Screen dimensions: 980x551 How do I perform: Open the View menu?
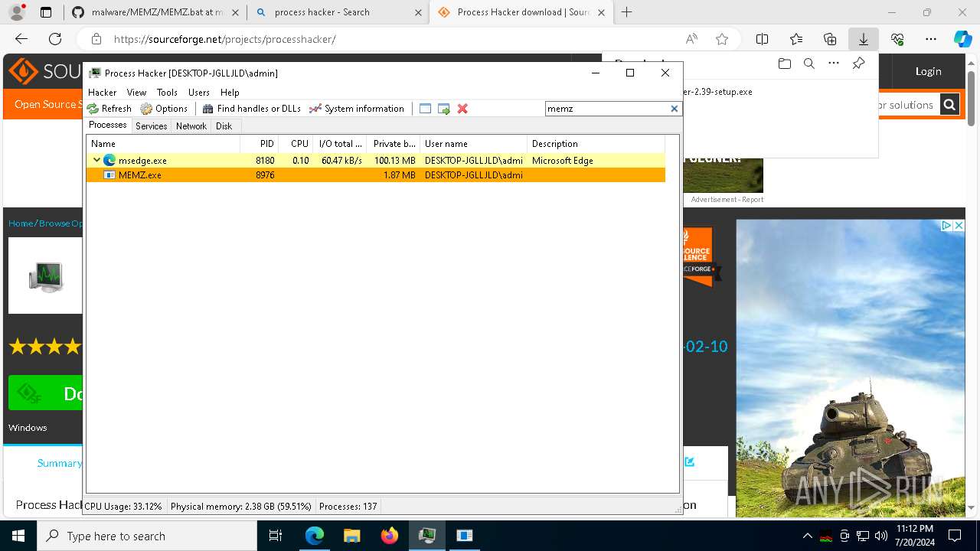(136, 92)
